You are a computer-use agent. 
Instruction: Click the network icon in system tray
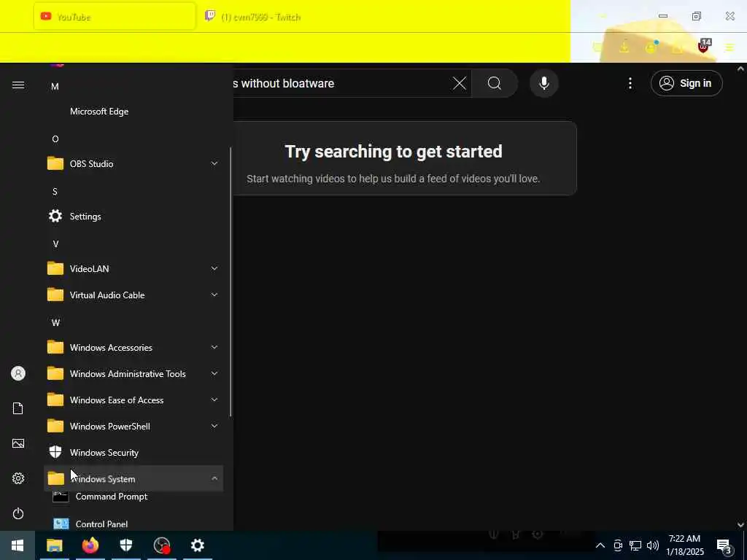[x=635, y=545]
